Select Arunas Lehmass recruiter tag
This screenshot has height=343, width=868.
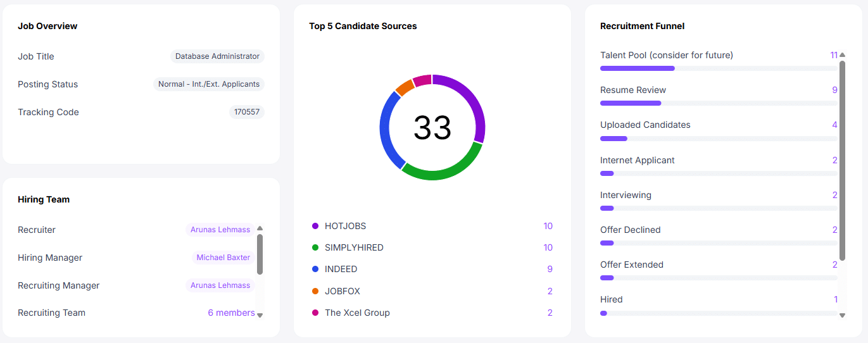pos(220,230)
